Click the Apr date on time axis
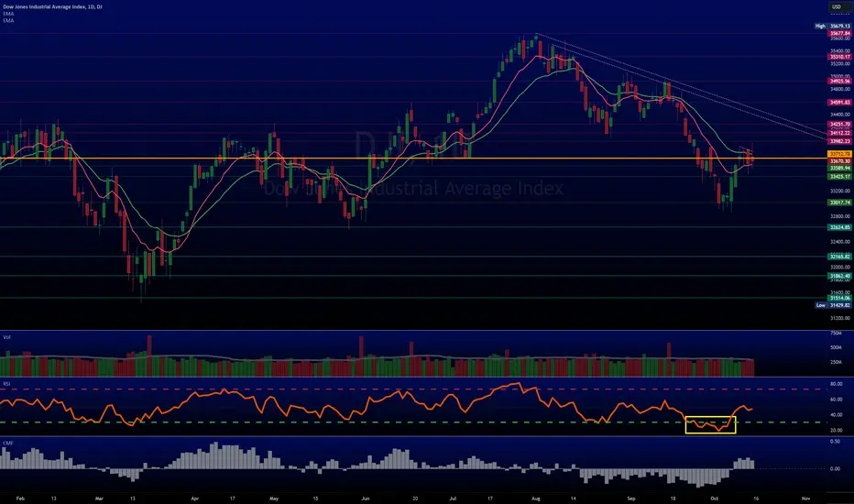This screenshot has height=504, width=854. (x=195, y=499)
